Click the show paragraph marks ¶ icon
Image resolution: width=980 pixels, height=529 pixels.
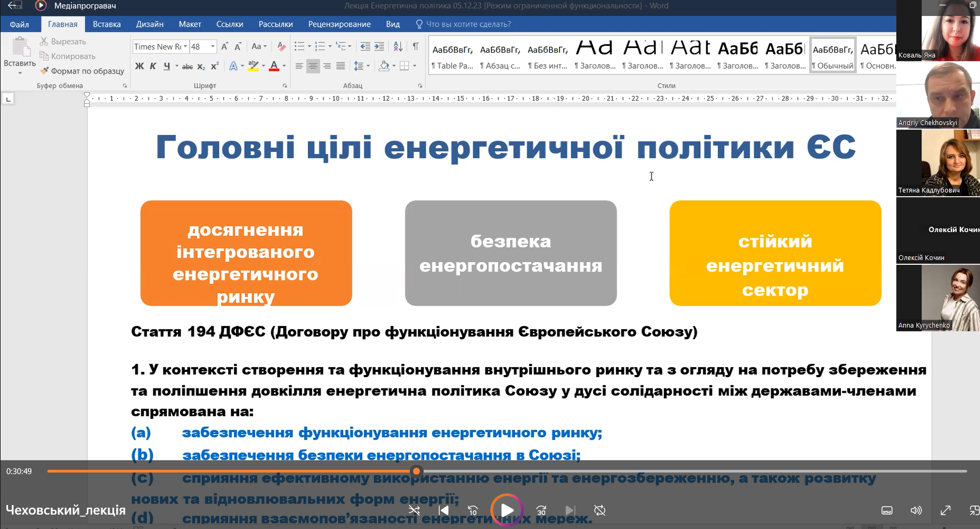click(416, 47)
